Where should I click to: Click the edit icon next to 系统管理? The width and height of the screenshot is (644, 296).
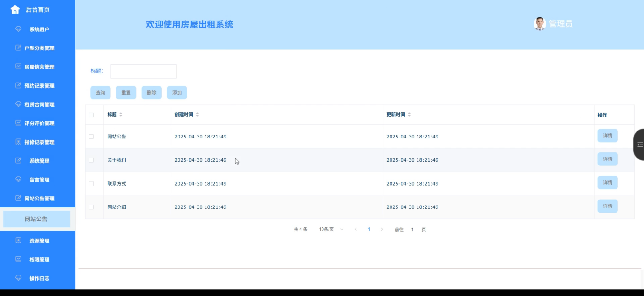19,161
